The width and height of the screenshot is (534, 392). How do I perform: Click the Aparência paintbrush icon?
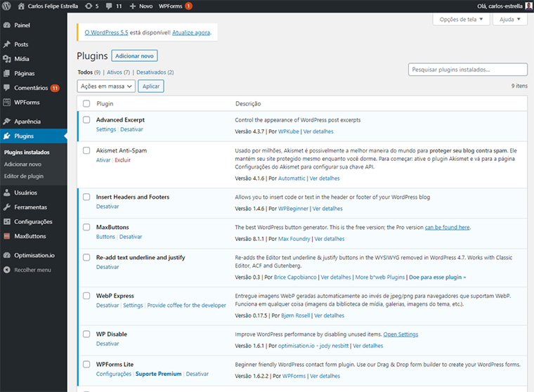(x=7, y=122)
